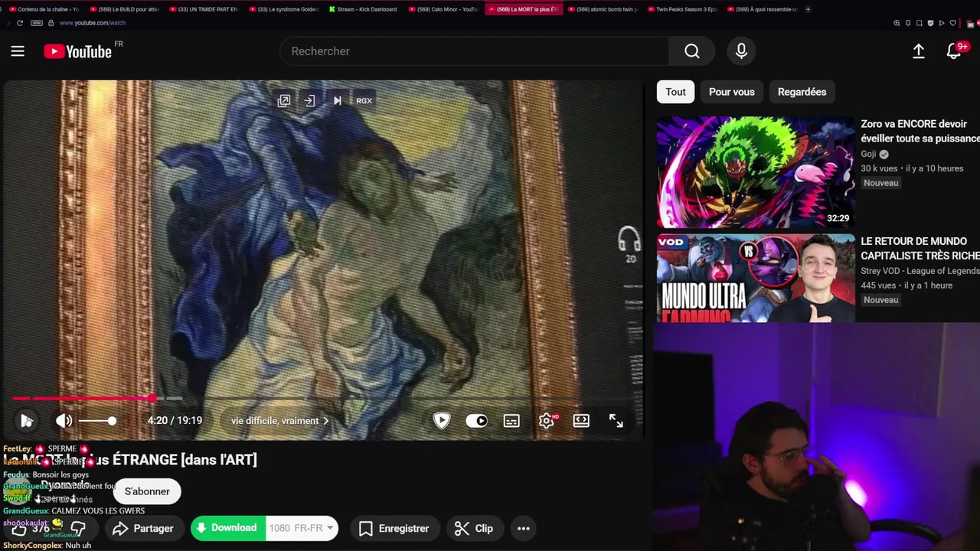Switch to 'UN TIMIDE PART EN' tab

point(205,9)
